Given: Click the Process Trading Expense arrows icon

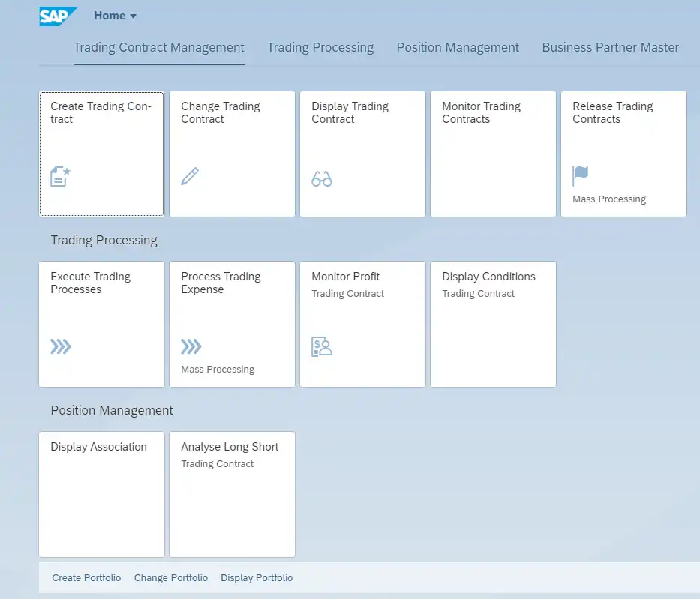Looking at the screenshot, I should (191, 346).
